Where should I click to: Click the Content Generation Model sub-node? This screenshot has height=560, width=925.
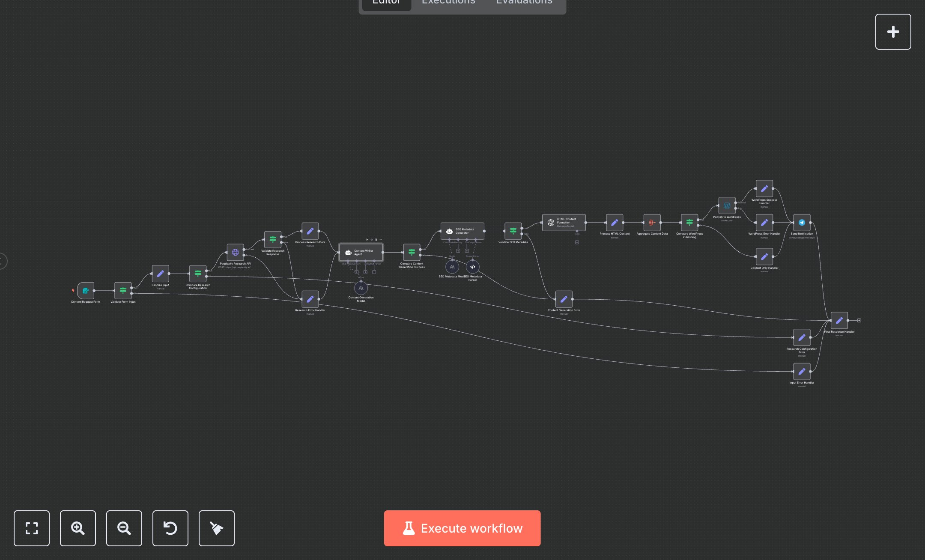tap(361, 288)
